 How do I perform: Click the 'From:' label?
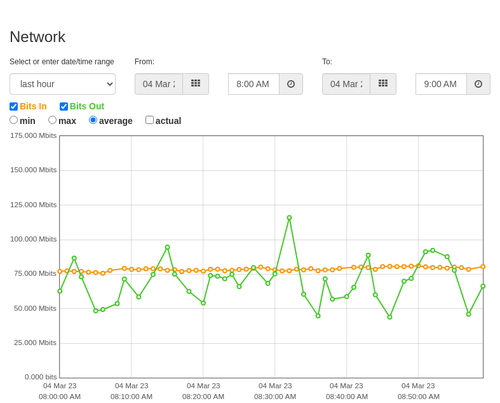point(144,62)
